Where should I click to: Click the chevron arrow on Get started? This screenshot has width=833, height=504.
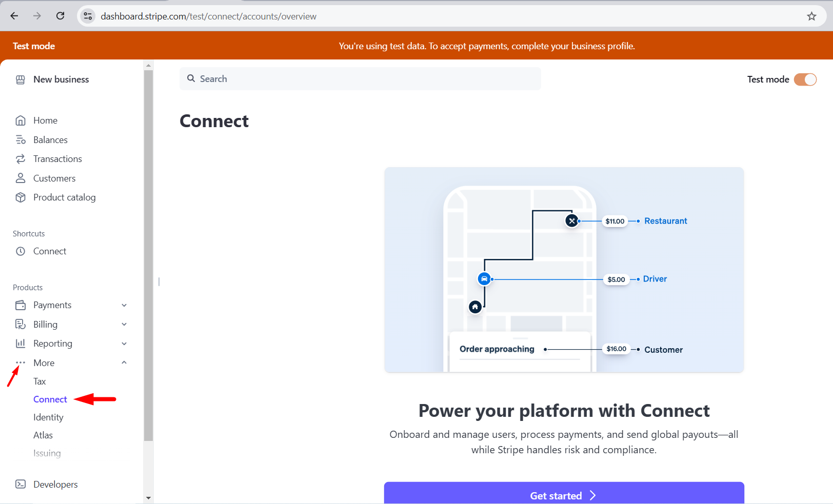click(592, 495)
